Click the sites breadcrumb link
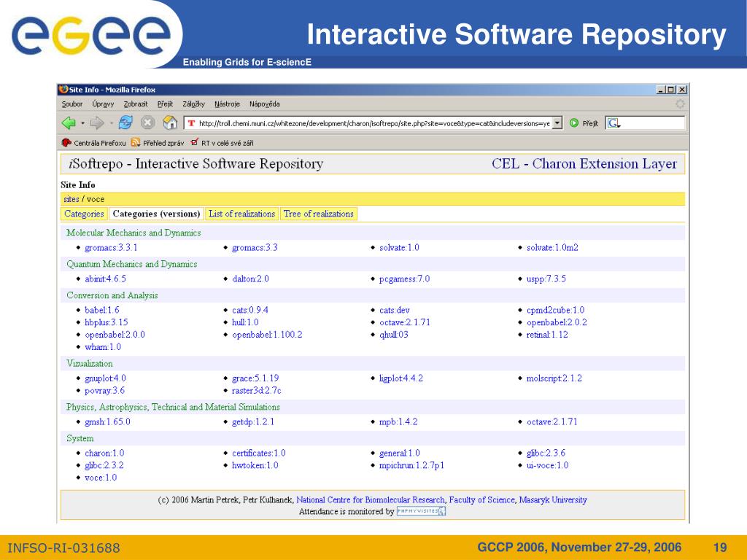 point(71,199)
